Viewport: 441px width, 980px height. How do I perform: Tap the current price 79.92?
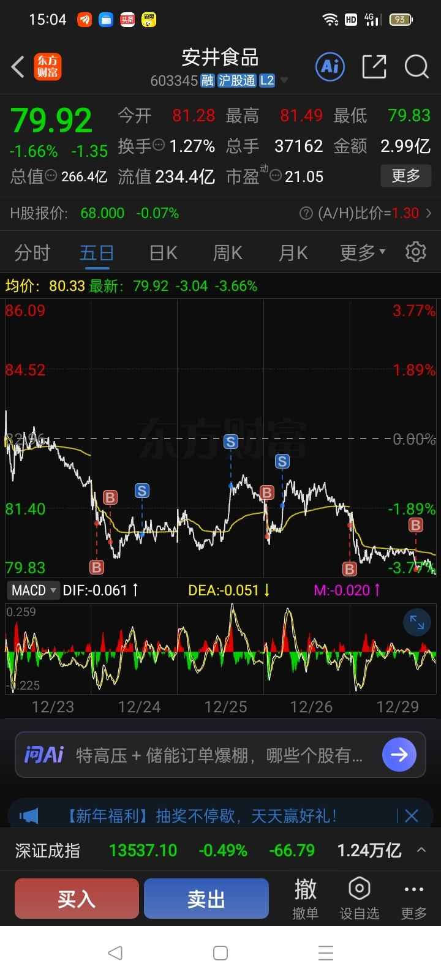pyautogui.click(x=51, y=120)
